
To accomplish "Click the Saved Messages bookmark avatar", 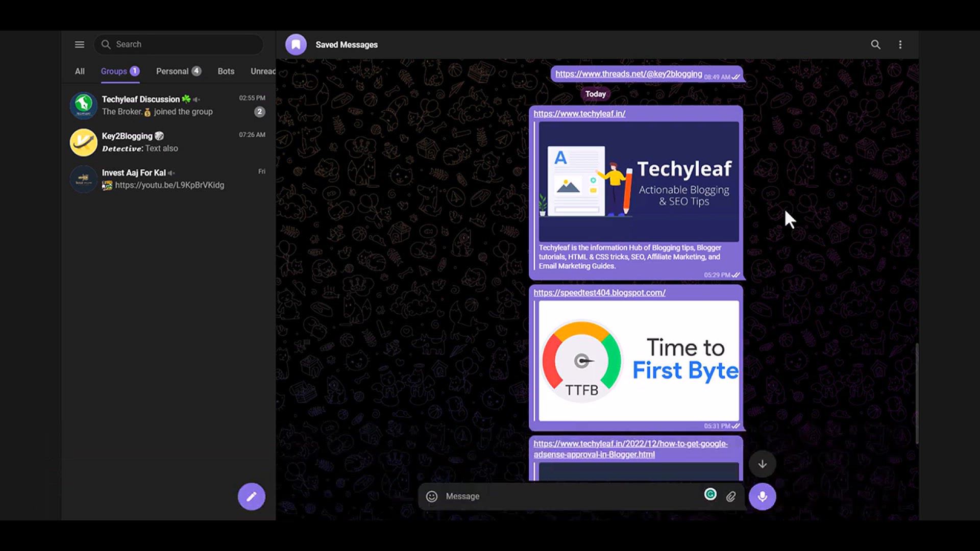I will (296, 44).
